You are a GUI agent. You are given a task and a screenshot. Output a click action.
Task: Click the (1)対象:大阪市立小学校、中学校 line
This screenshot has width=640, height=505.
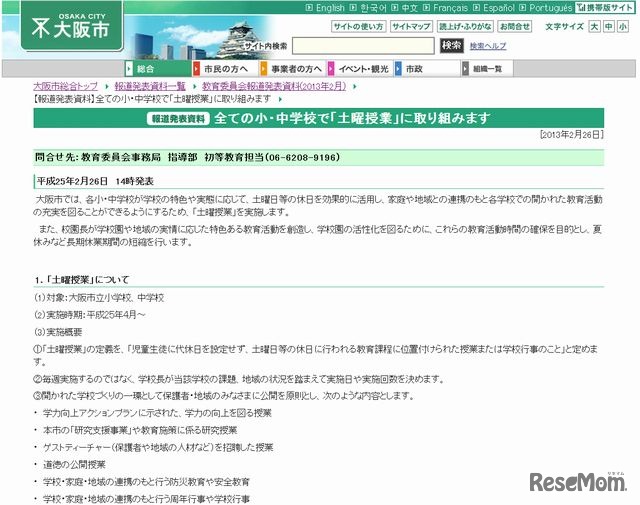pos(99,298)
